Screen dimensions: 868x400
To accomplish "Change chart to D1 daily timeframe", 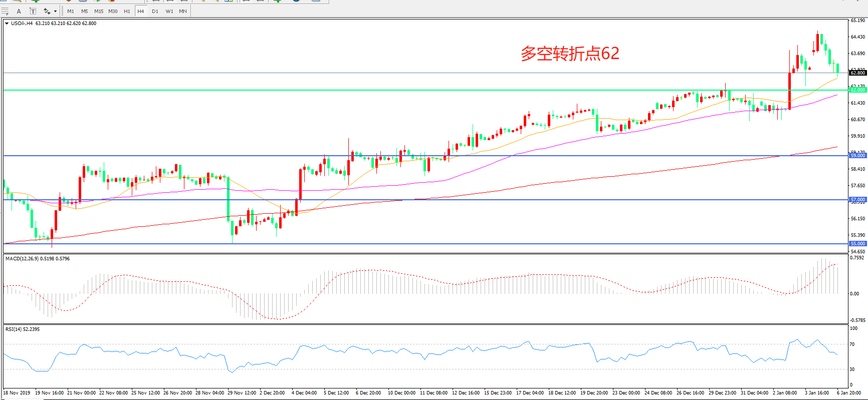I will (155, 11).
